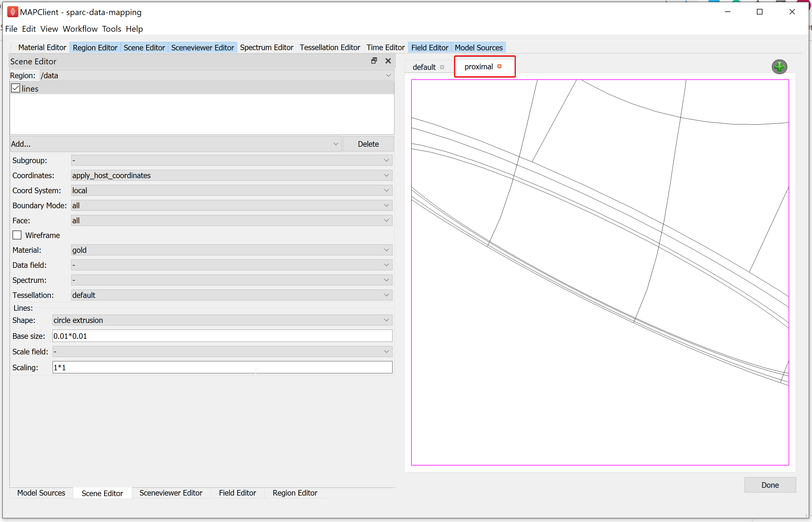The width and height of the screenshot is (812, 522).
Task: Open the Face dropdown
Action: coord(232,221)
